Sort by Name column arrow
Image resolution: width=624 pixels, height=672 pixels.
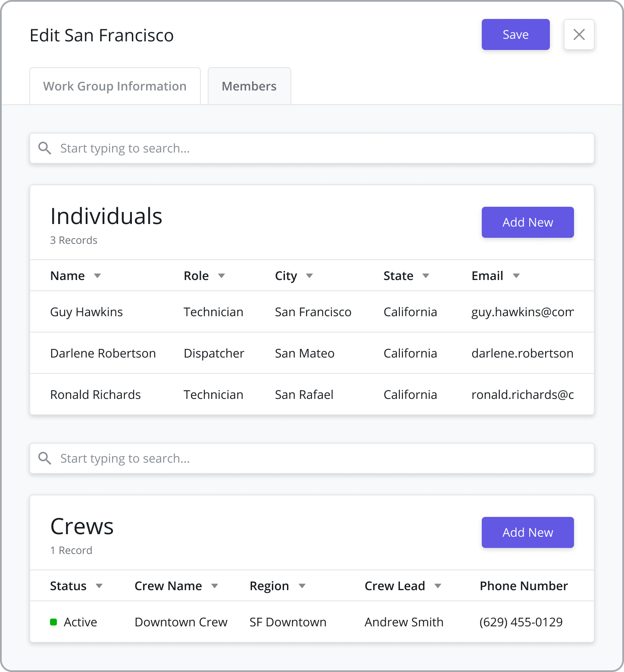[97, 276]
